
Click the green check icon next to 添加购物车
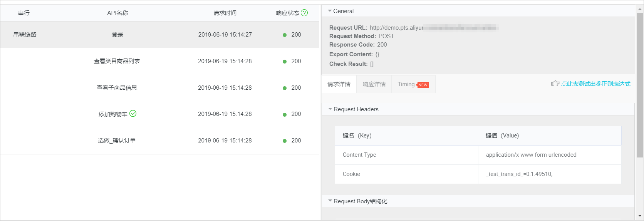click(133, 114)
